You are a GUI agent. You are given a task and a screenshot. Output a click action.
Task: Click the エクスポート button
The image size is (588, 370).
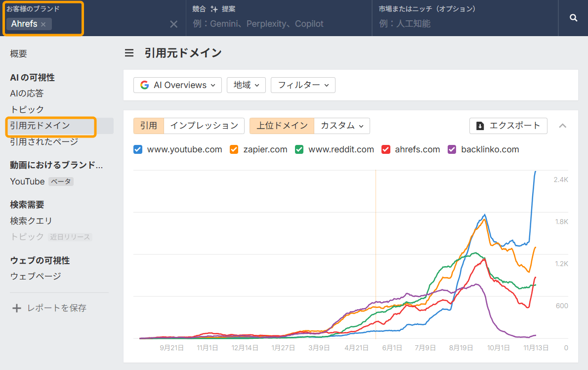508,126
